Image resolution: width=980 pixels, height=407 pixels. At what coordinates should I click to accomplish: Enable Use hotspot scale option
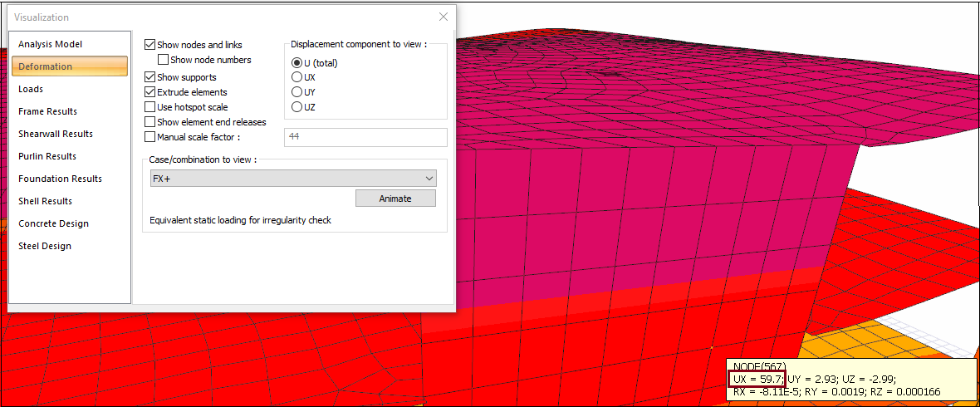pos(150,107)
